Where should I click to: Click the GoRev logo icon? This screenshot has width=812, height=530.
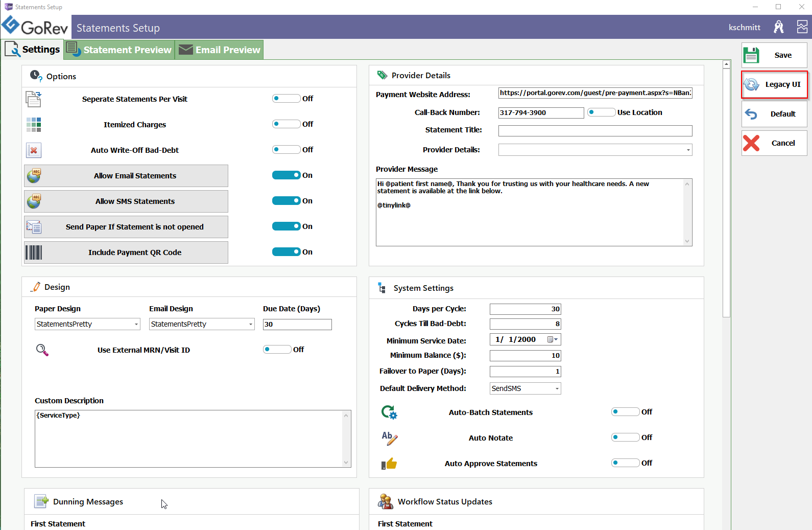11,25
